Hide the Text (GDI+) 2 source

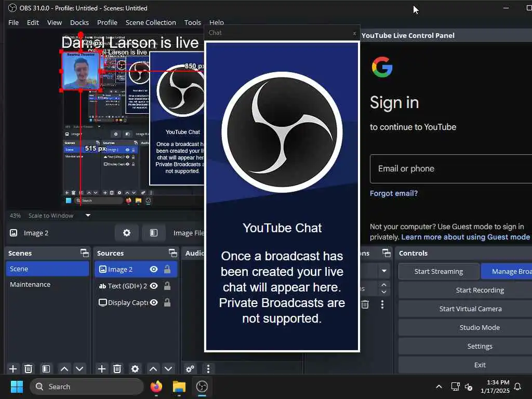tap(154, 286)
